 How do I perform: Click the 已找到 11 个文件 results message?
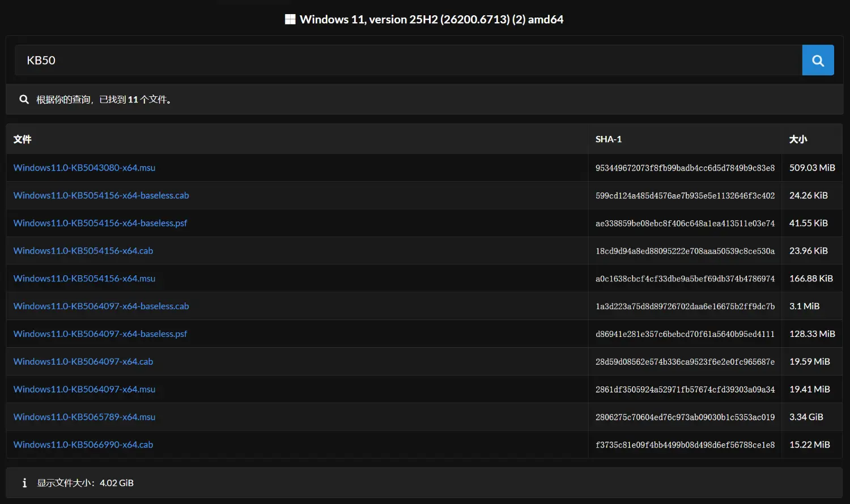coord(104,100)
